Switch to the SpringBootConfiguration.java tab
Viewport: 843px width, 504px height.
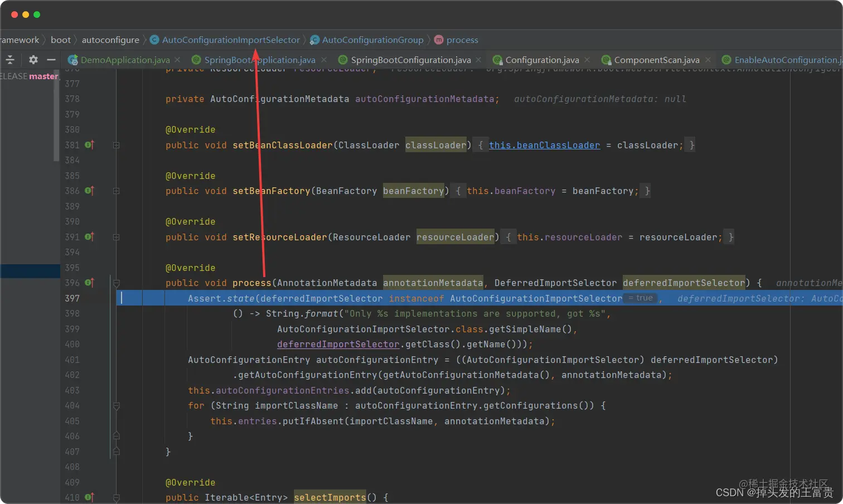pos(411,60)
